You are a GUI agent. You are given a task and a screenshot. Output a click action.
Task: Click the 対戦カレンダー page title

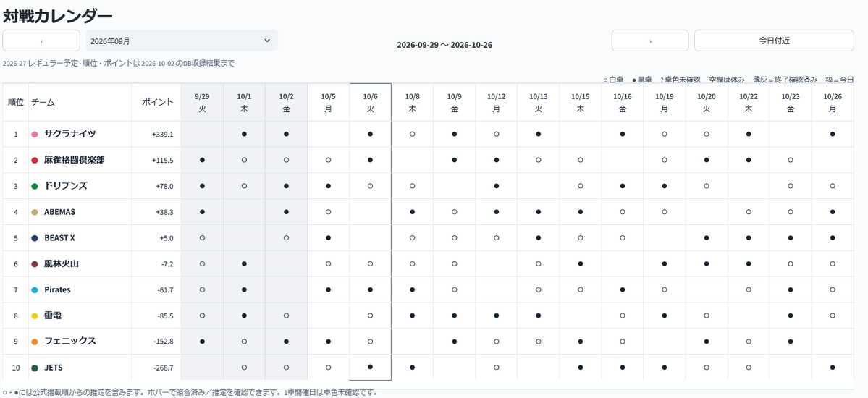(58, 17)
